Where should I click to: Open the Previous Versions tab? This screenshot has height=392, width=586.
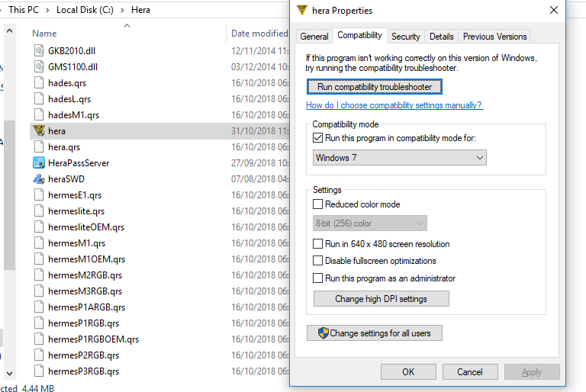coord(494,36)
